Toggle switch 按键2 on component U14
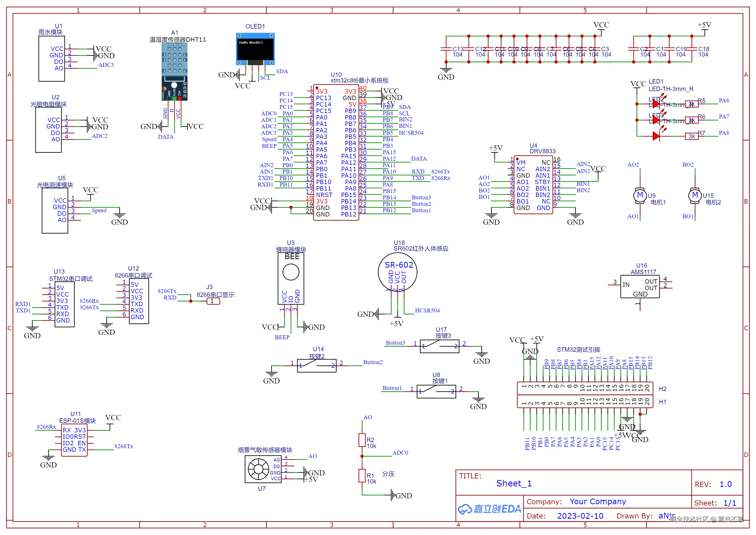756x535 pixels. [x=317, y=365]
